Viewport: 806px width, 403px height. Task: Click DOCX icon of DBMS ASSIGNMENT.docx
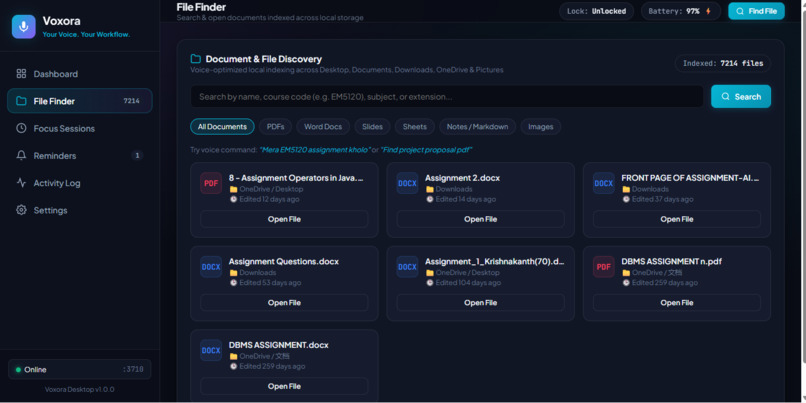click(211, 351)
